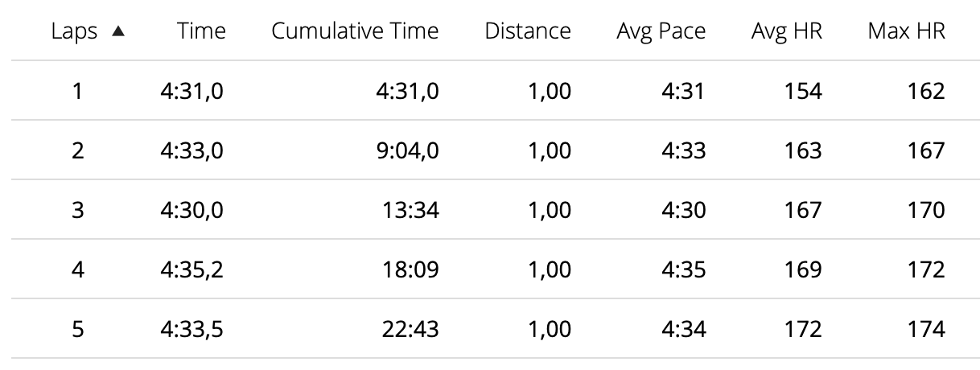Viewport: 980px width, 370px height.
Task: Click the 4:33,5 lap time cell
Action: (x=191, y=330)
